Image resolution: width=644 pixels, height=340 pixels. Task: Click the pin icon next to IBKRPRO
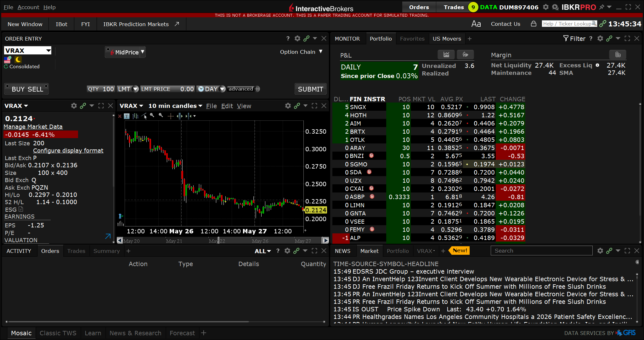point(602,7)
